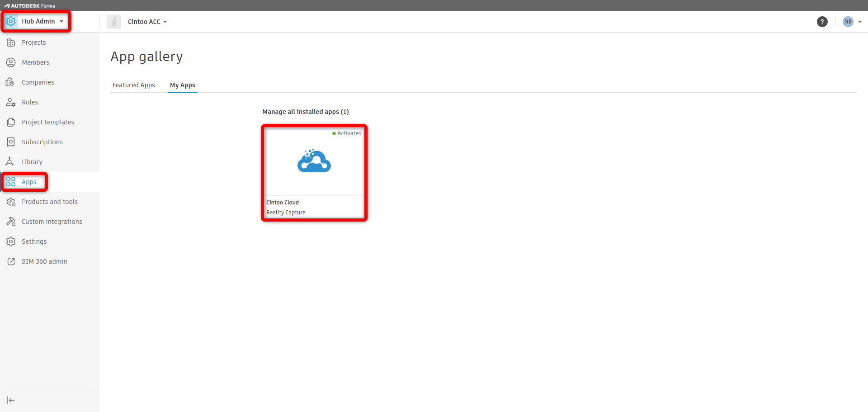Click the Subscriptions sidebar icon
Viewport: 868px width, 412px height.
pyautogui.click(x=11, y=142)
